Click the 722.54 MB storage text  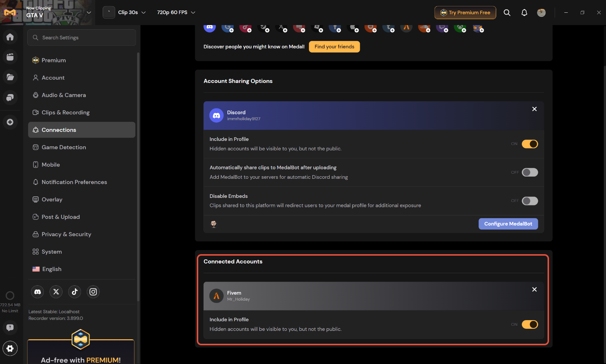click(10, 305)
